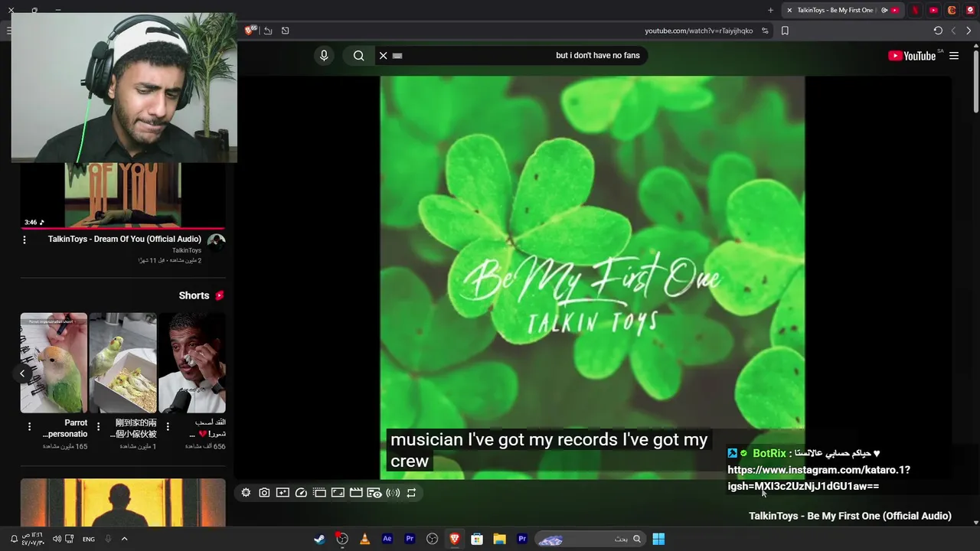Click the youtube.com URL in address bar
980x551 pixels.
pos(698,31)
